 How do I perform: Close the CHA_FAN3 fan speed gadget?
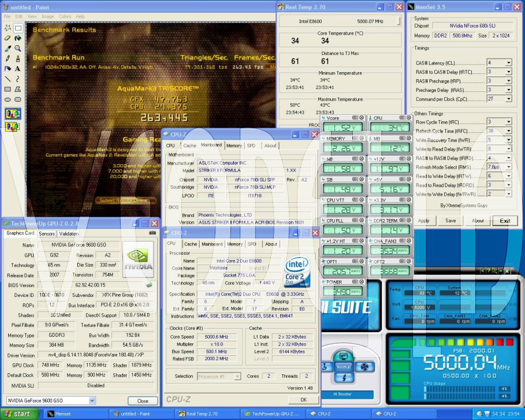tap(409, 241)
